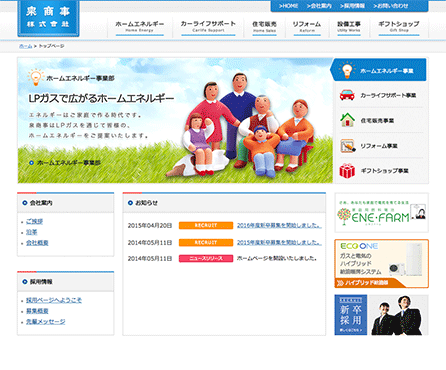This screenshot has height=370, width=446.
Task: Open the ENE-FARM banner
Action: tap(381, 213)
